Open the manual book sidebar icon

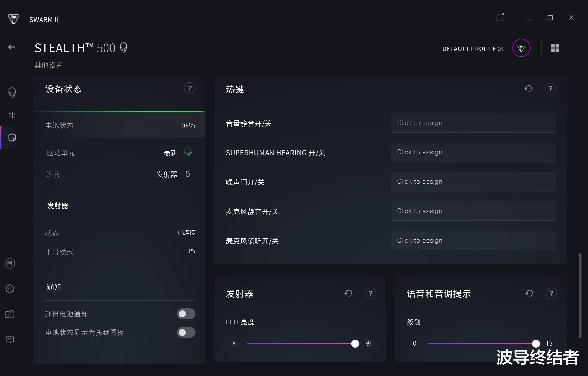10,314
